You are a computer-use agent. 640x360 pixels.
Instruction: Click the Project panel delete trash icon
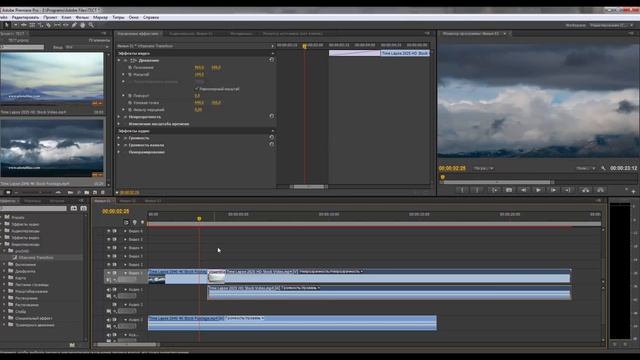pyautogui.click(x=103, y=192)
